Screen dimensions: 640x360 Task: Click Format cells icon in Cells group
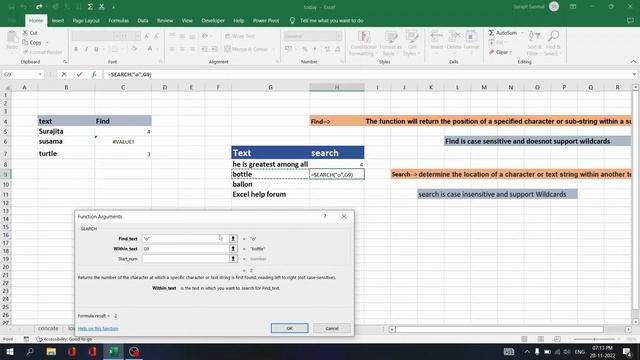(471, 36)
